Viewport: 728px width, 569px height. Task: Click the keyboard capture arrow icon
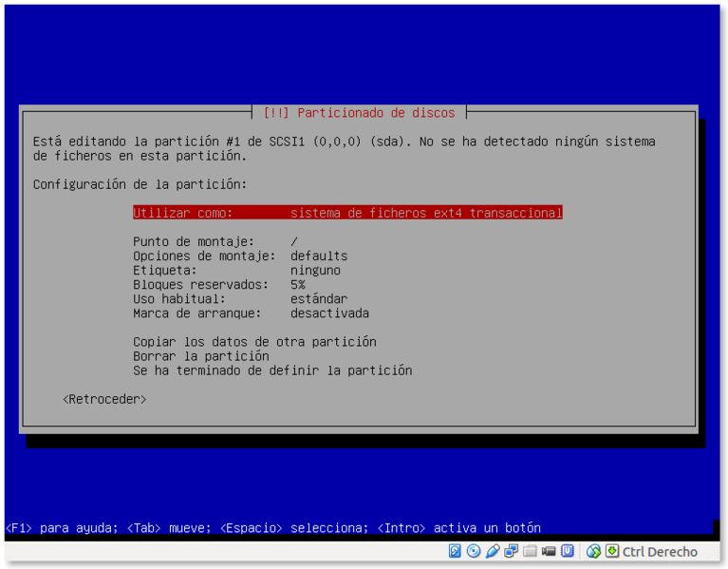point(612,551)
